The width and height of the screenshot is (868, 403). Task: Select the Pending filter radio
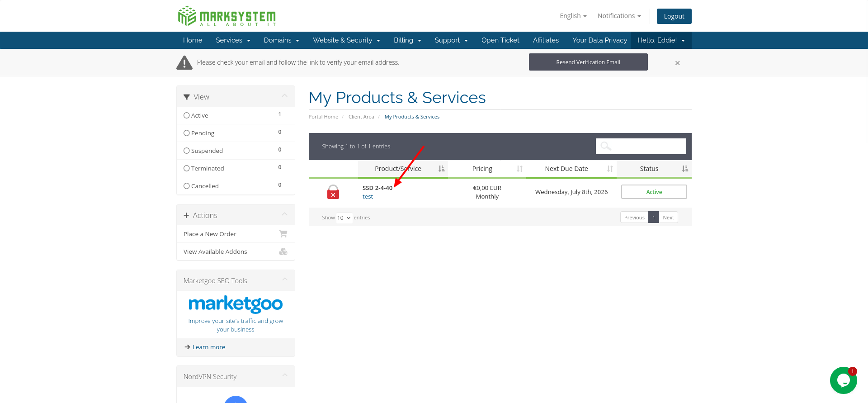(x=186, y=133)
